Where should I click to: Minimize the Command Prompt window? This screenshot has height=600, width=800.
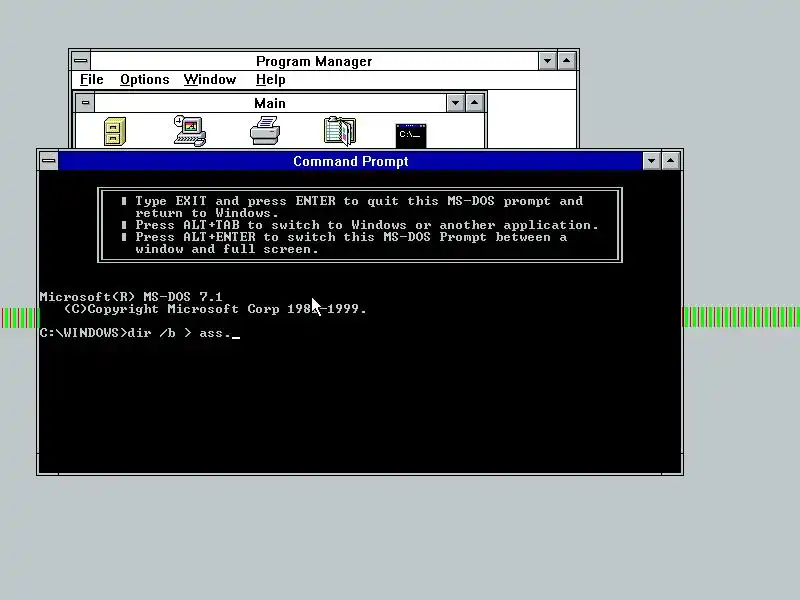[x=652, y=161]
